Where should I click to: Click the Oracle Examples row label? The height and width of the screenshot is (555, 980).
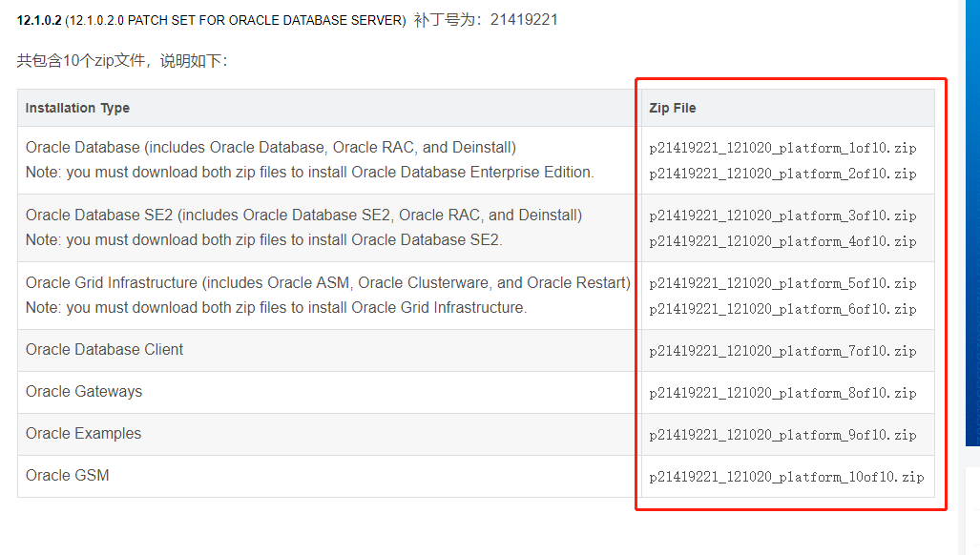pyautogui.click(x=83, y=433)
